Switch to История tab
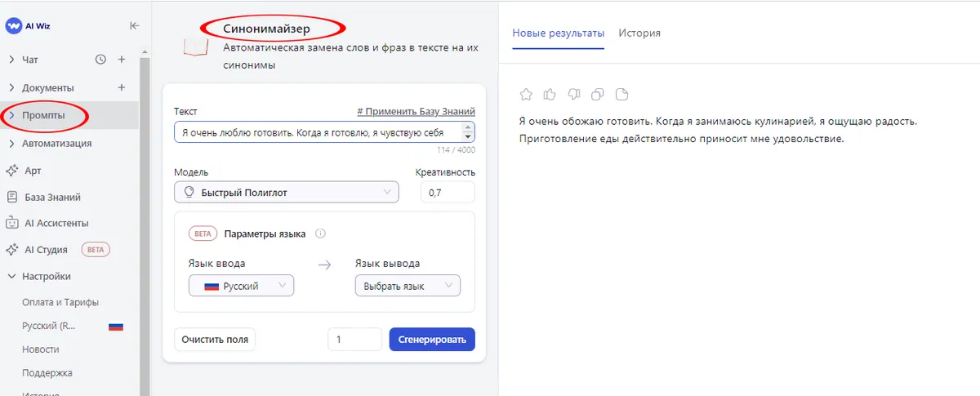The image size is (980, 396). (x=639, y=33)
